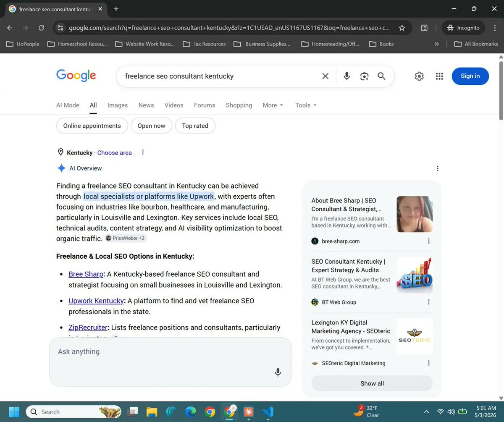Clear the search box with X icon
This screenshot has height=422, width=504.
point(325,76)
